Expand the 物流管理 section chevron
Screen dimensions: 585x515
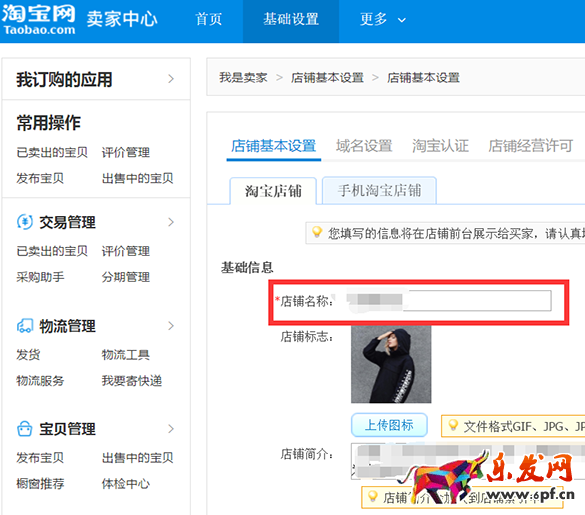click(x=171, y=326)
